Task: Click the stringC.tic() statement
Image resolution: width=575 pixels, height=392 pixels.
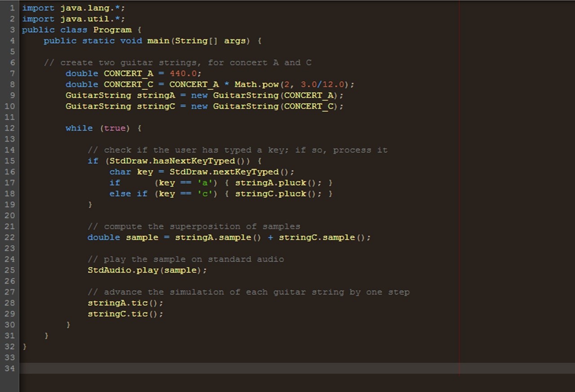Action: [125, 314]
